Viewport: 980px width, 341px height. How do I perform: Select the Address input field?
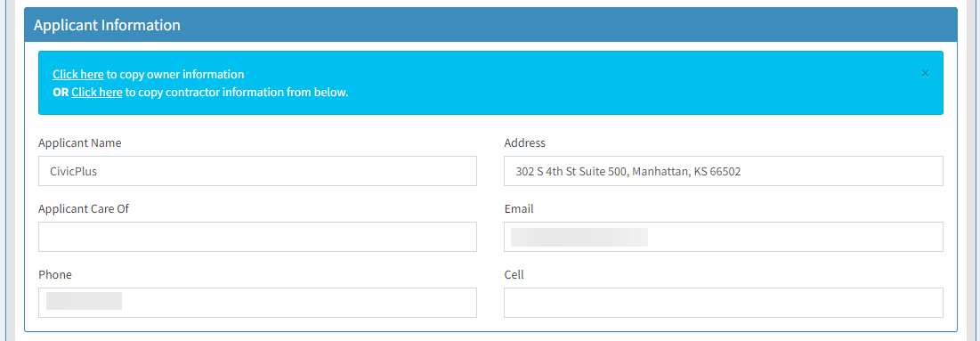click(x=724, y=171)
